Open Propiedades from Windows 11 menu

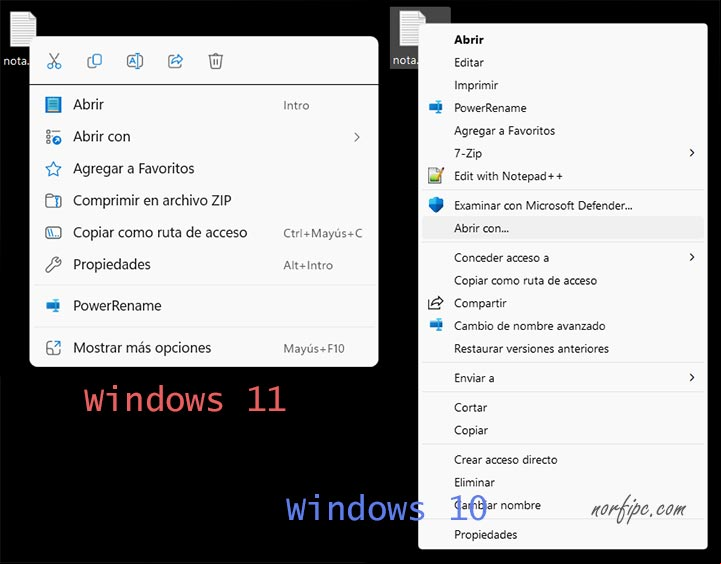[x=204, y=265]
